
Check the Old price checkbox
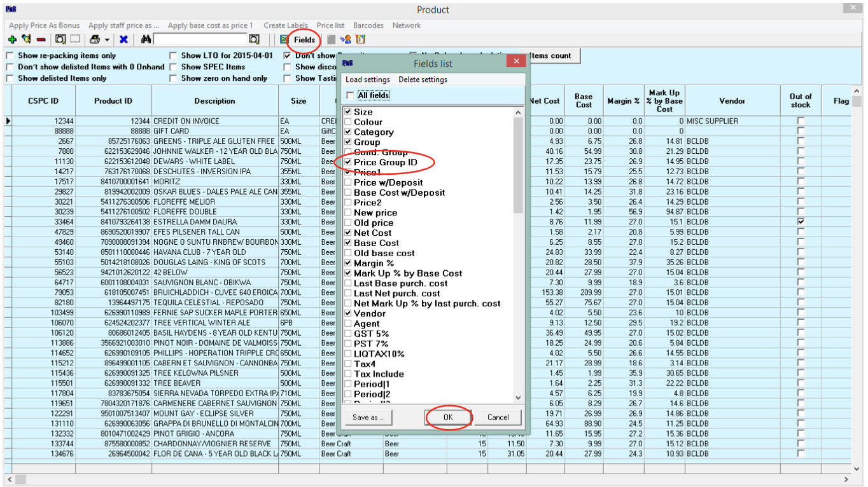pyautogui.click(x=347, y=223)
